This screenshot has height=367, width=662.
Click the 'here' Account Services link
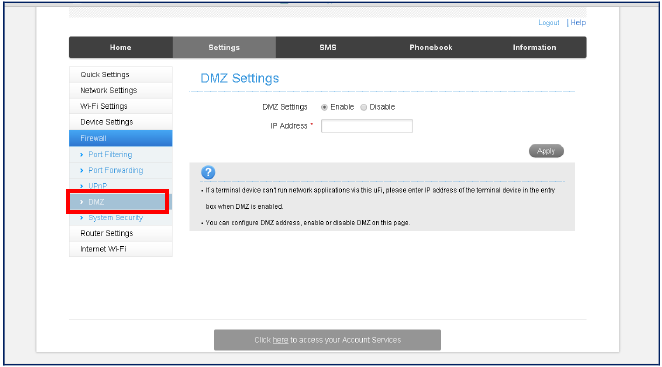tap(280, 340)
